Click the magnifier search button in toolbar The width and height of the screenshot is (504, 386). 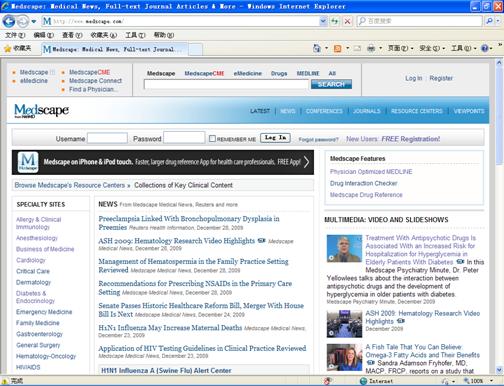(489, 21)
